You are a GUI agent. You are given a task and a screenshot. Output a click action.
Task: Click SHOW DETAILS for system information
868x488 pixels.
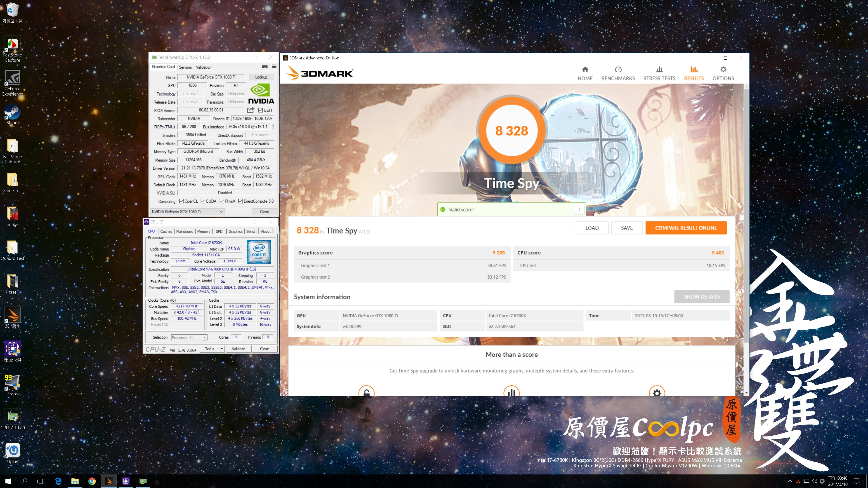[702, 297]
